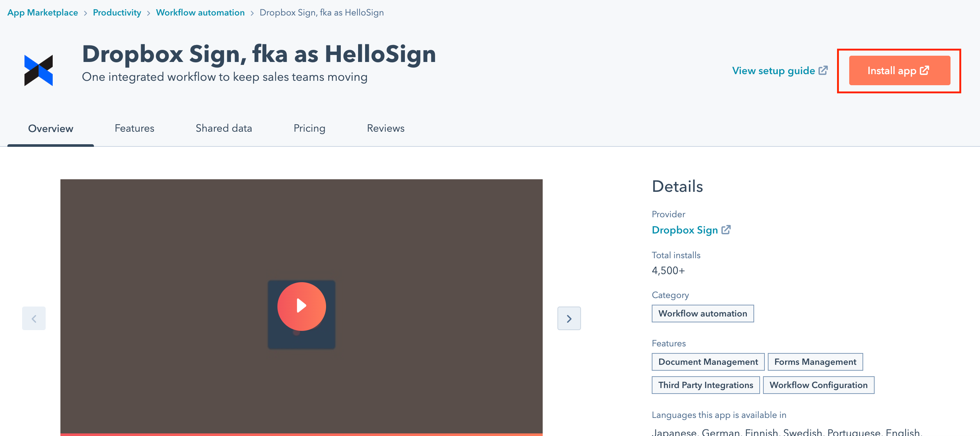980x436 pixels.
Task: Navigate to the Pricing tab
Action: pos(309,128)
